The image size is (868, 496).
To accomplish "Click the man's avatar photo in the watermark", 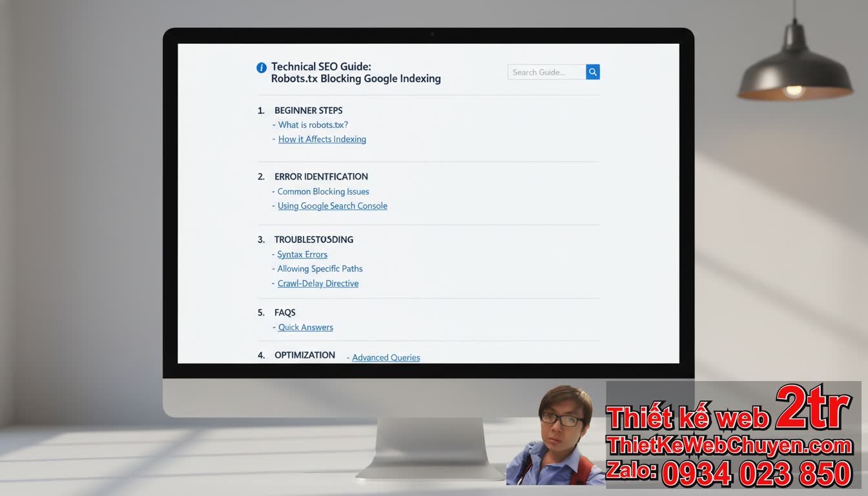I will [555, 436].
